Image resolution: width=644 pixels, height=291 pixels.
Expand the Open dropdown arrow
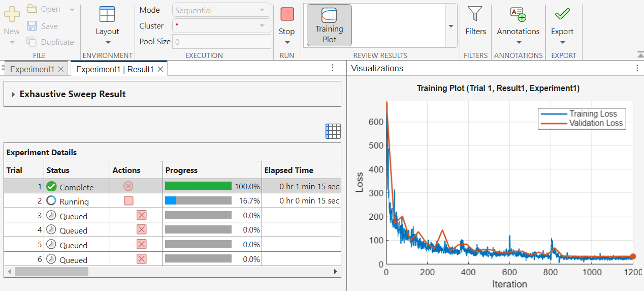click(x=72, y=9)
